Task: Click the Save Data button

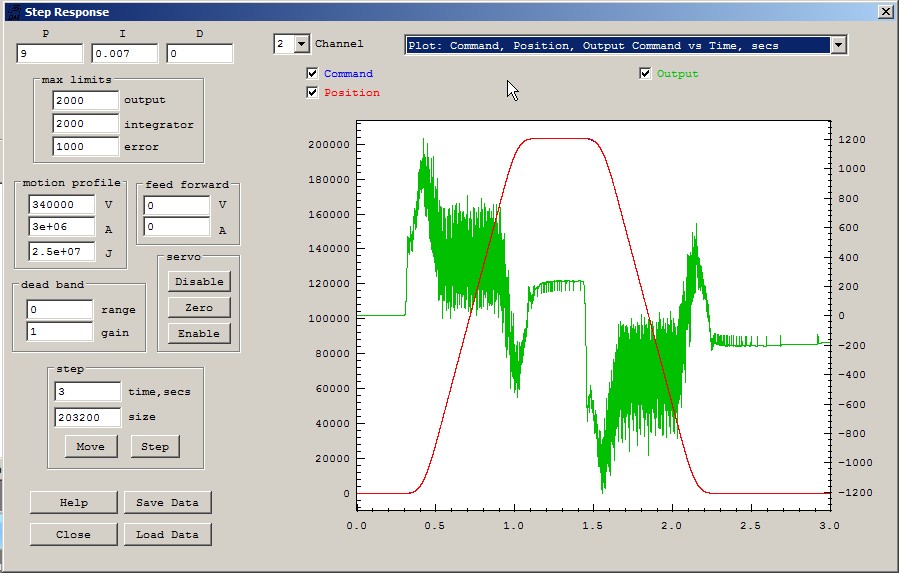Action: 167,502
